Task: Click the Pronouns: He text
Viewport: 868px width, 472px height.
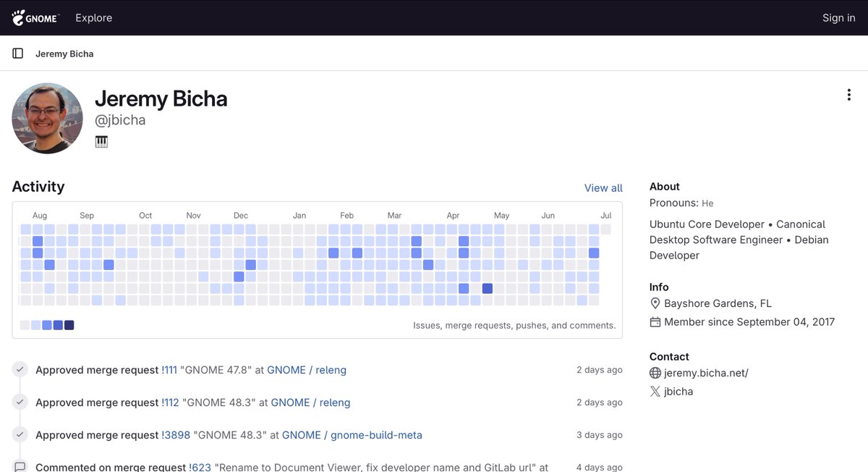Action: pos(681,203)
